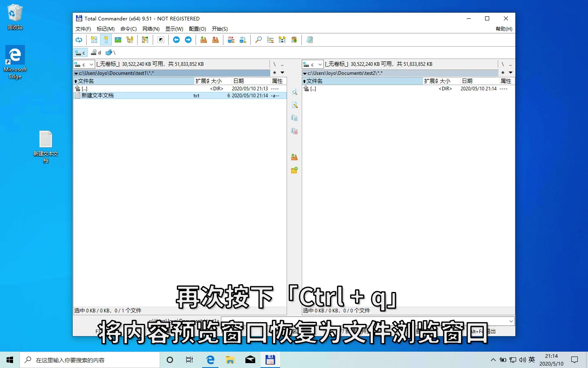Open the Notepad toolbar icon

click(310, 40)
